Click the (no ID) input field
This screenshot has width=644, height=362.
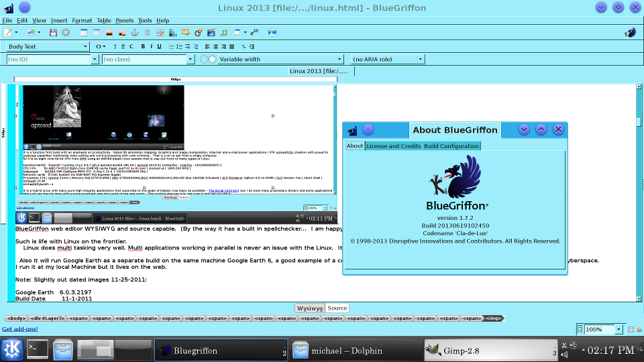pyautogui.click(x=49, y=60)
